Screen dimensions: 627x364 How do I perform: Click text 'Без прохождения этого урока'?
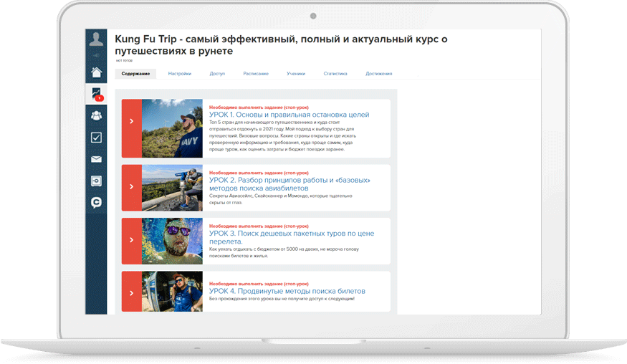[x=282, y=298]
